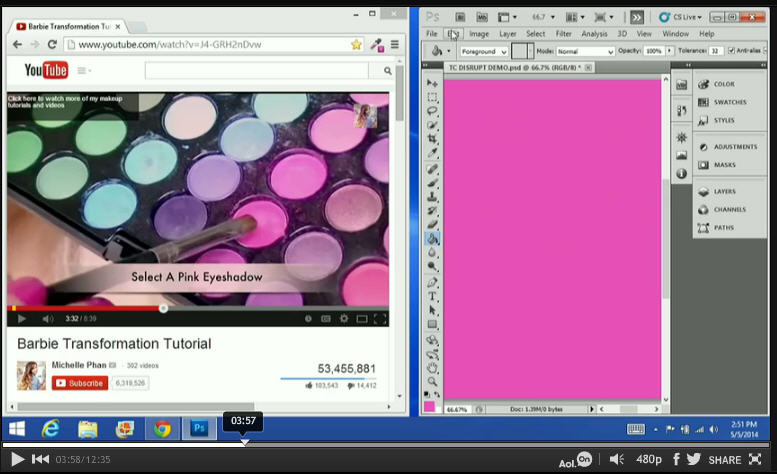777x474 pixels.
Task: Click the outer video seek bar
Action: tap(386, 445)
